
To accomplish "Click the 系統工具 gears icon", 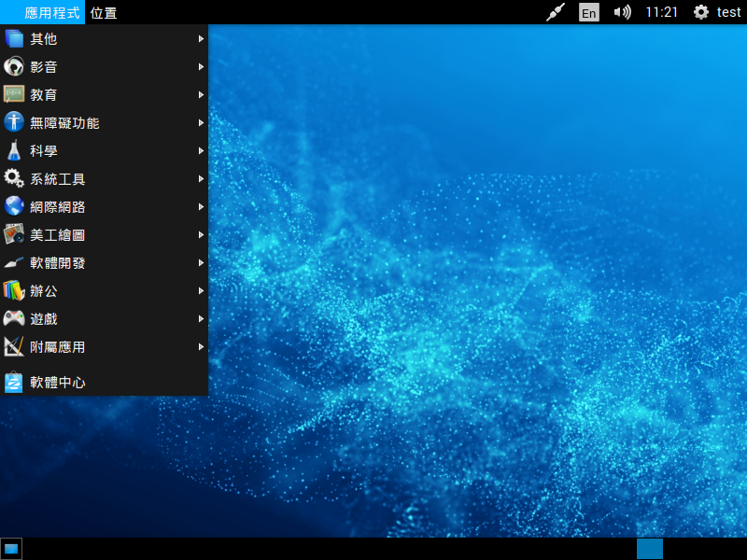I will pyautogui.click(x=14, y=178).
